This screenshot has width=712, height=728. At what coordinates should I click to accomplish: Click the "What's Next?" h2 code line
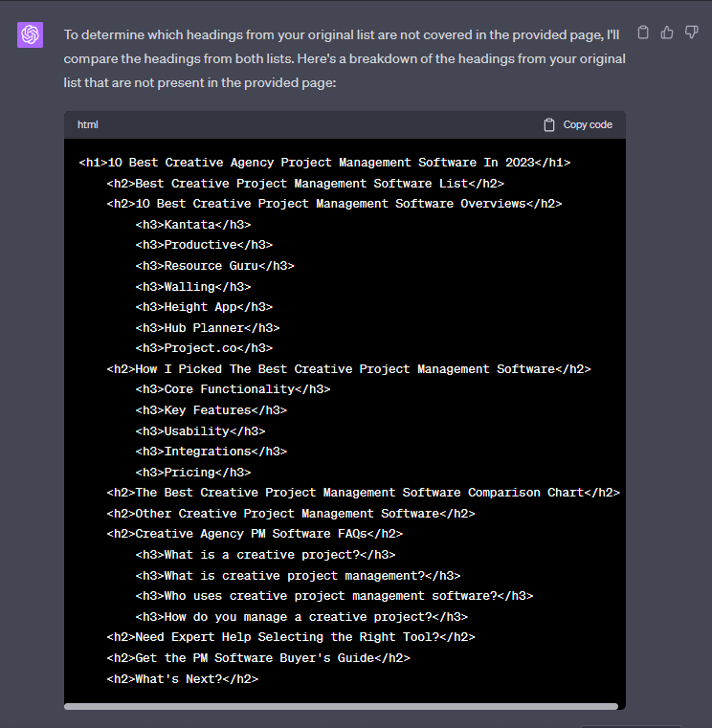pyautogui.click(x=182, y=679)
